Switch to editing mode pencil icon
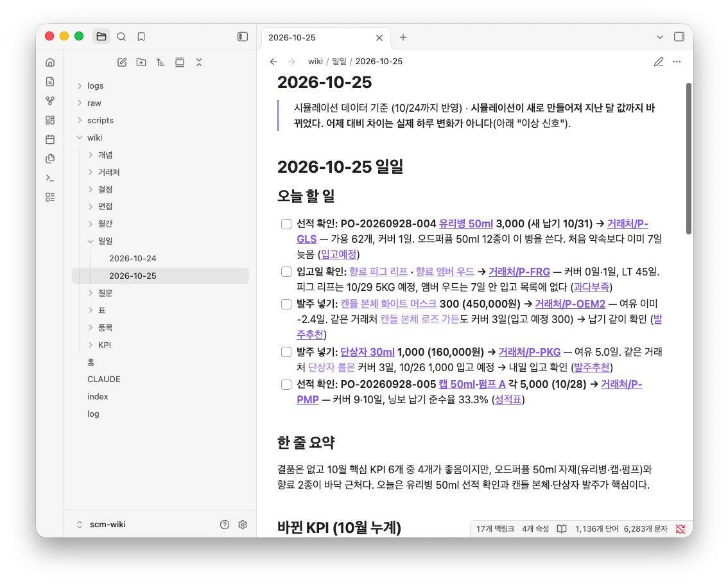Image resolution: width=728 pixels, height=585 pixels. 659,62
